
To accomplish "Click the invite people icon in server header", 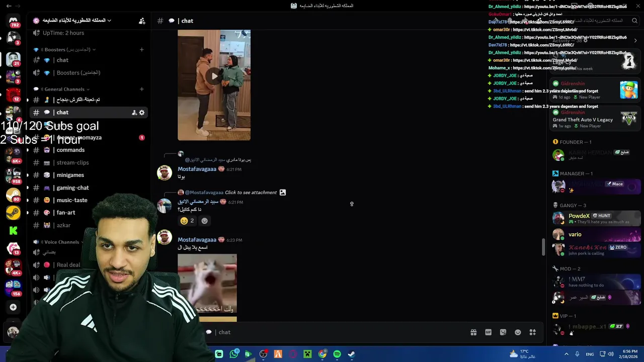I will (x=142, y=21).
